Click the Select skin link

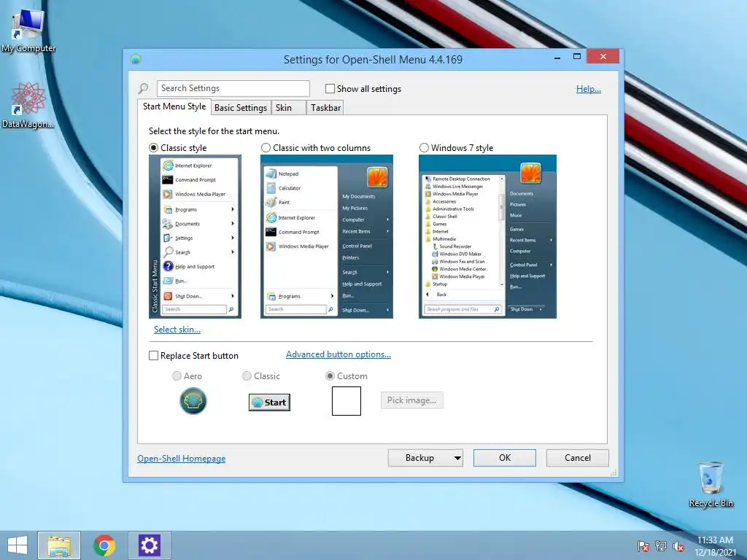pos(177,330)
